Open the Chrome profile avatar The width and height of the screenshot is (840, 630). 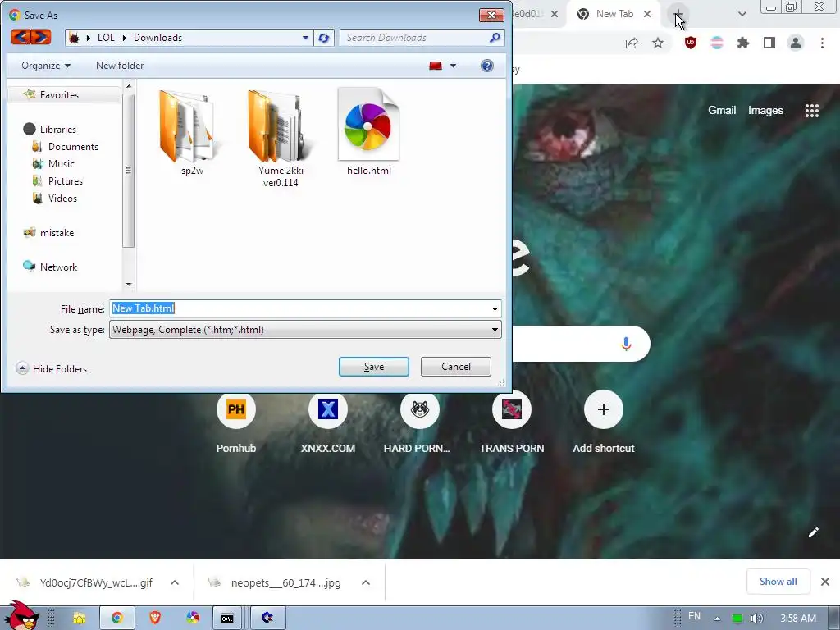[796, 43]
